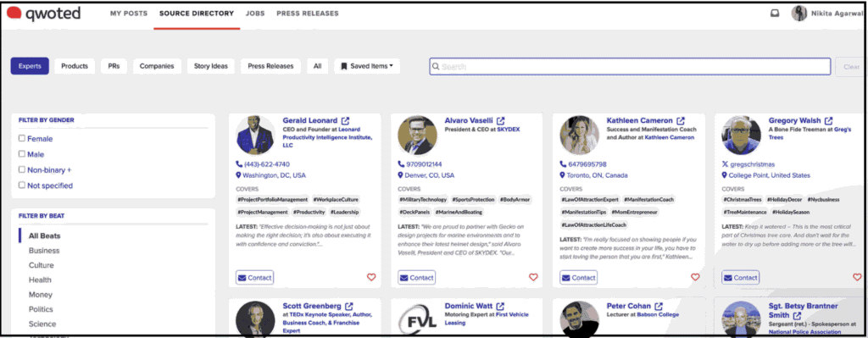Open Kathleen Cameron's profile photo
Screen dimensions: 868x338
(579, 135)
